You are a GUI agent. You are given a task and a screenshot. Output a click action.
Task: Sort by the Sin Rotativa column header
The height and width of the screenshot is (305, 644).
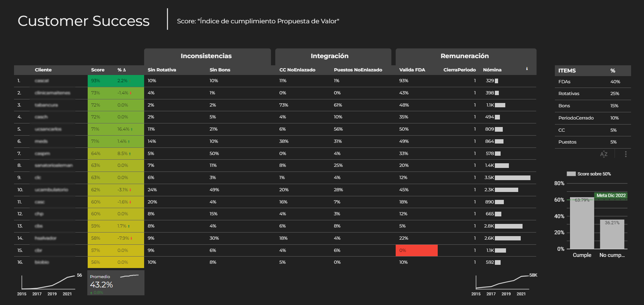[x=162, y=70]
